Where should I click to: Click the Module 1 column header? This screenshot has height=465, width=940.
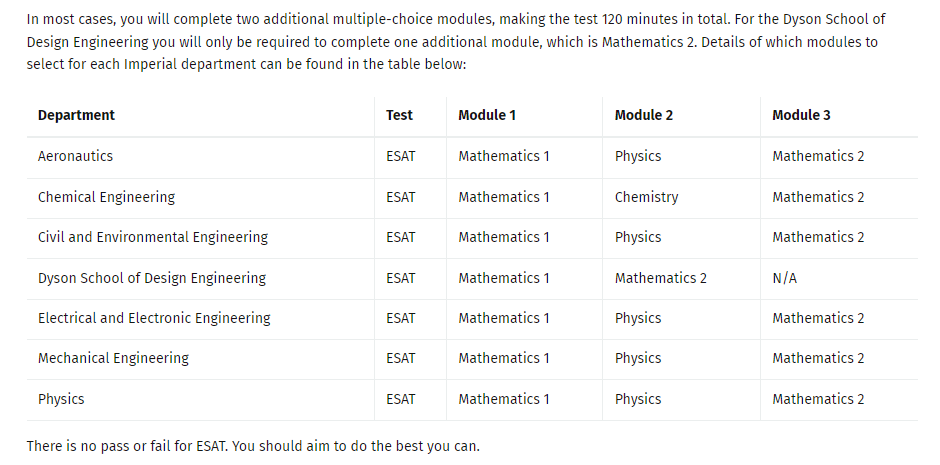[487, 115]
